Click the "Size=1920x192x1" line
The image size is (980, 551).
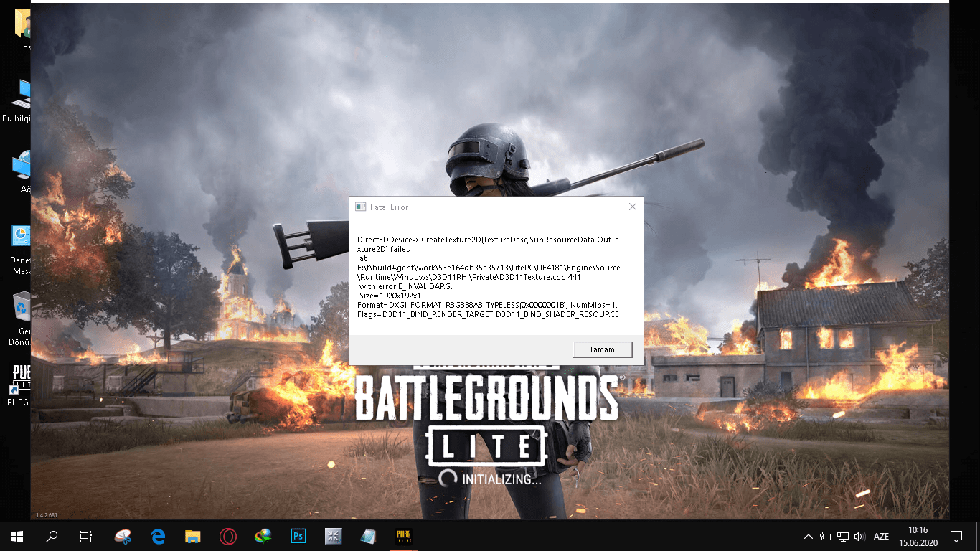pyautogui.click(x=390, y=295)
